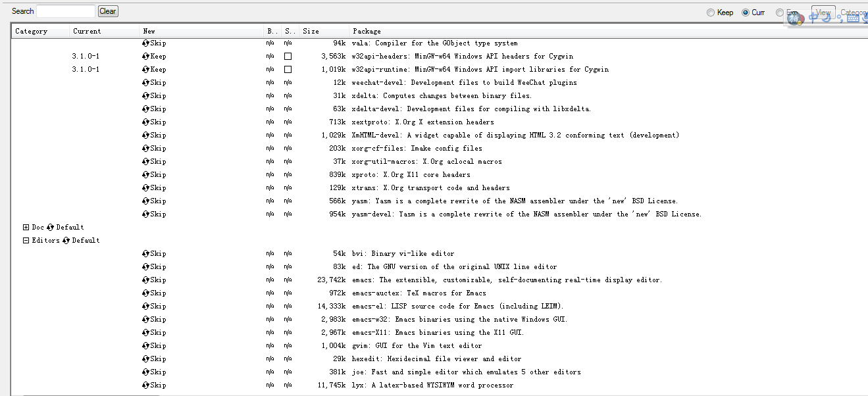Cycle the Skip icon for gvim
Image resolution: width=868 pixels, height=396 pixels.
pos(145,346)
